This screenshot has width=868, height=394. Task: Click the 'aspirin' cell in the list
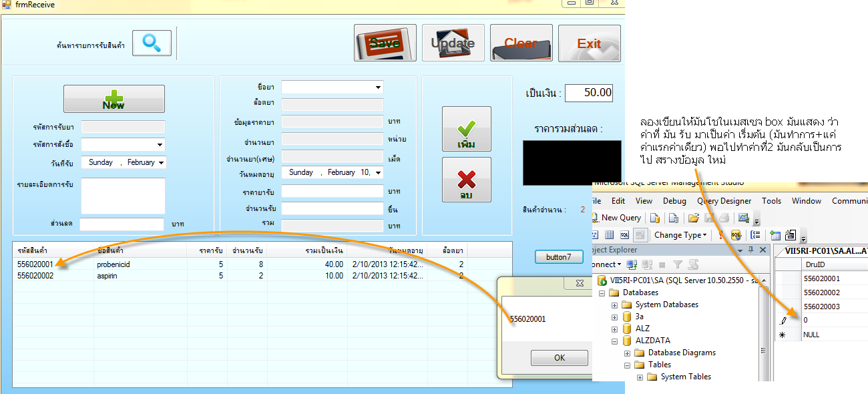click(x=107, y=275)
